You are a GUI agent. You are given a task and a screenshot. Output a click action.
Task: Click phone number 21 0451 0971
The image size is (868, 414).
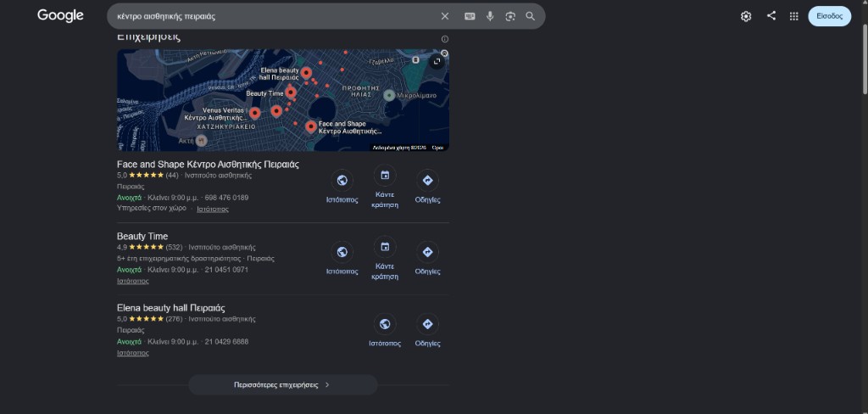226,270
